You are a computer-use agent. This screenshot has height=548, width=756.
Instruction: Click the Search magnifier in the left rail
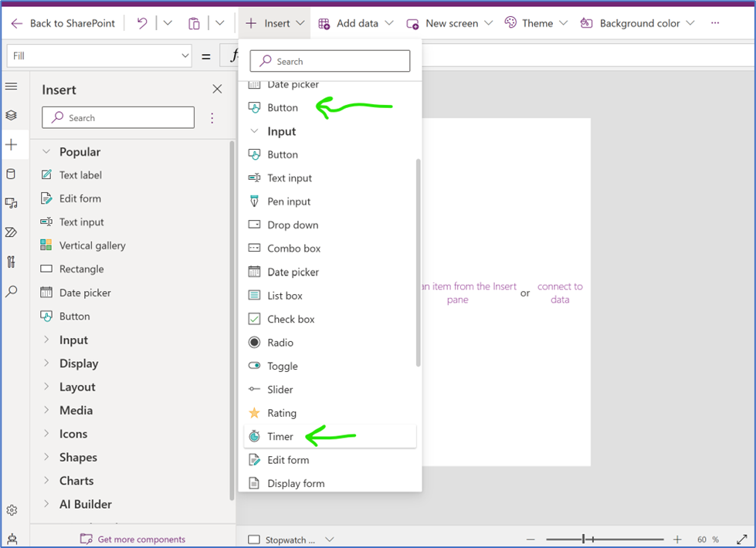(11, 291)
